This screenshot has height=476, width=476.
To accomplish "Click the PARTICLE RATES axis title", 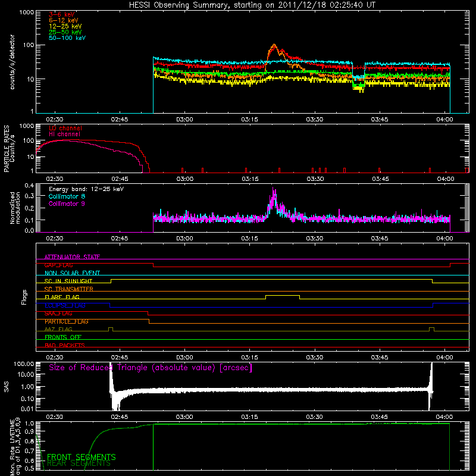I will [7, 149].
